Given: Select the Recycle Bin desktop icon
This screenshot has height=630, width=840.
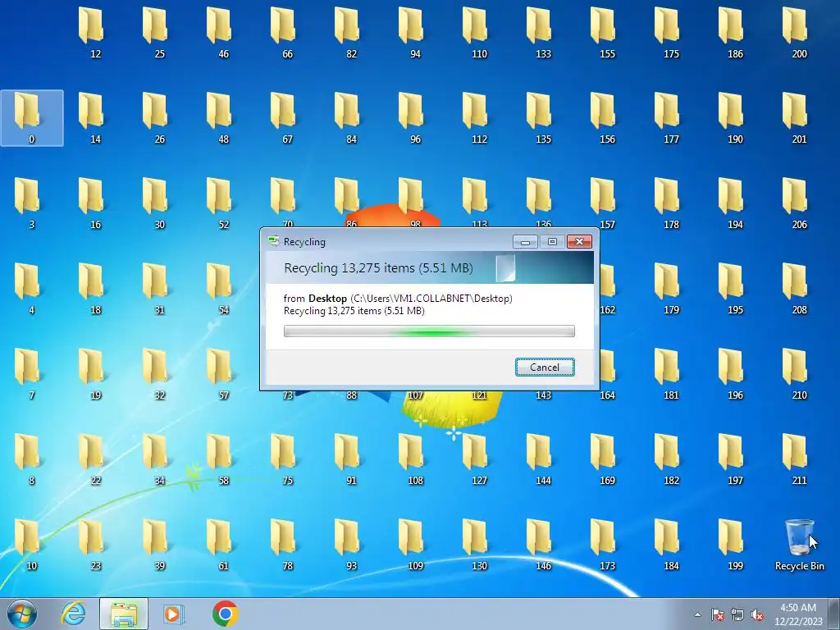Looking at the screenshot, I should point(799,544).
